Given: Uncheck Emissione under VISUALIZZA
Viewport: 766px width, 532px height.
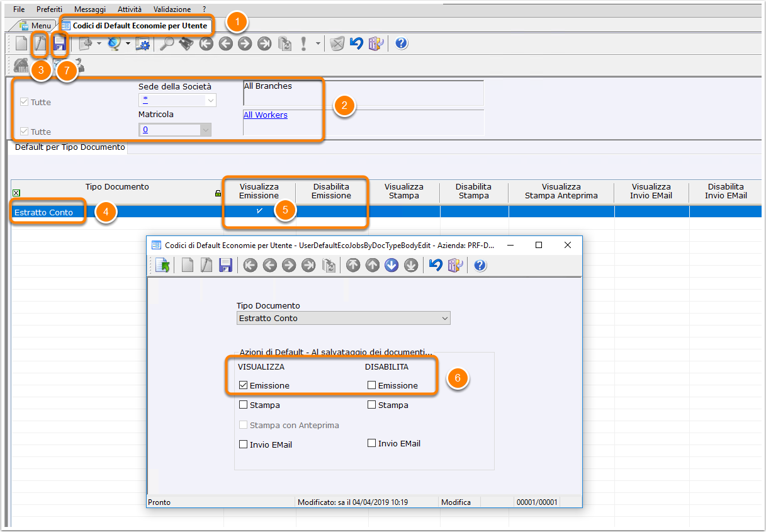Looking at the screenshot, I should (244, 385).
